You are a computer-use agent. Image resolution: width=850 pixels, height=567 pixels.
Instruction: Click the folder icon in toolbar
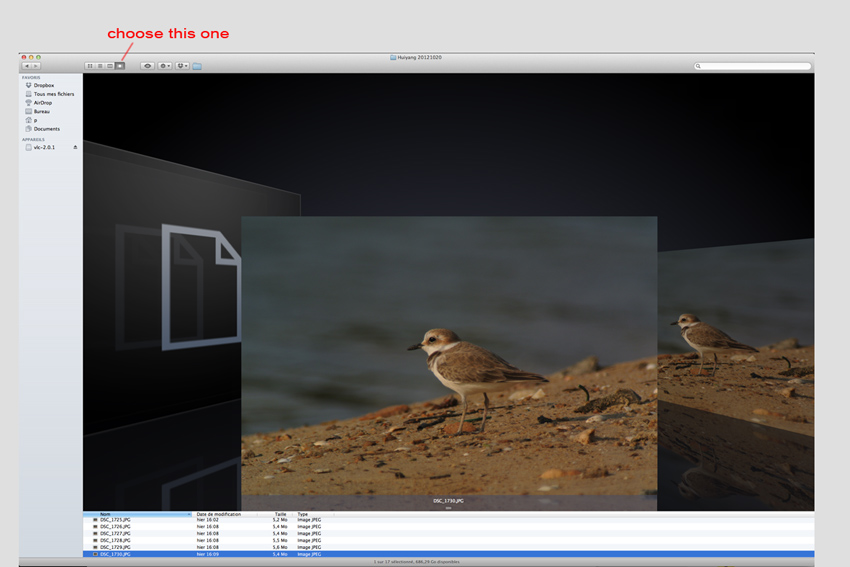[x=197, y=66]
